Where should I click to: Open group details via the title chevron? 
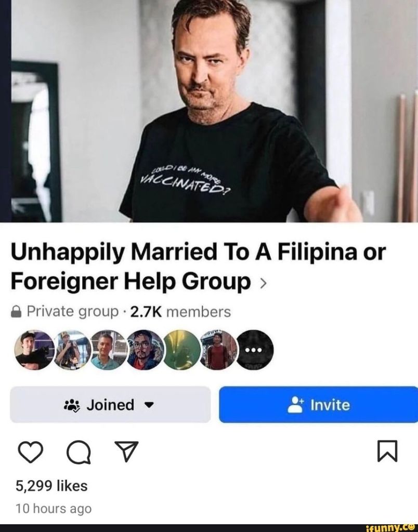click(x=263, y=282)
